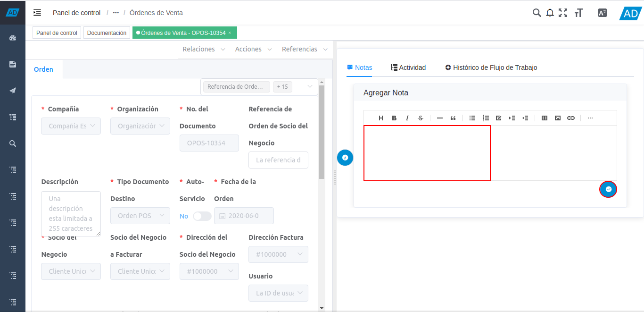Expand the Relaciones dropdown
This screenshot has height=312, width=644.
[204, 49]
